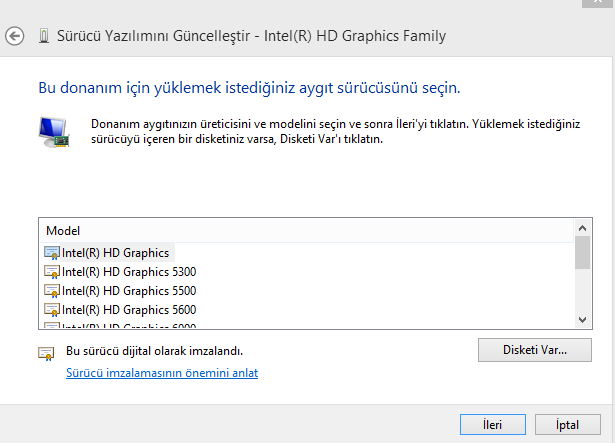Screen dimensions: 615x443
Task: Click the device icon in the title bar
Action: (43, 37)
